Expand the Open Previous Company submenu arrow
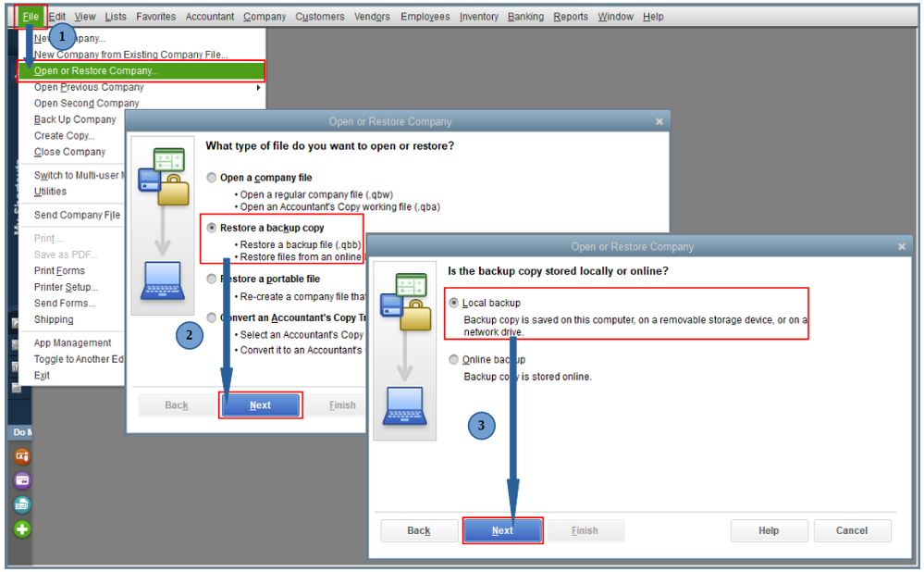The image size is (924, 572). (258, 87)
